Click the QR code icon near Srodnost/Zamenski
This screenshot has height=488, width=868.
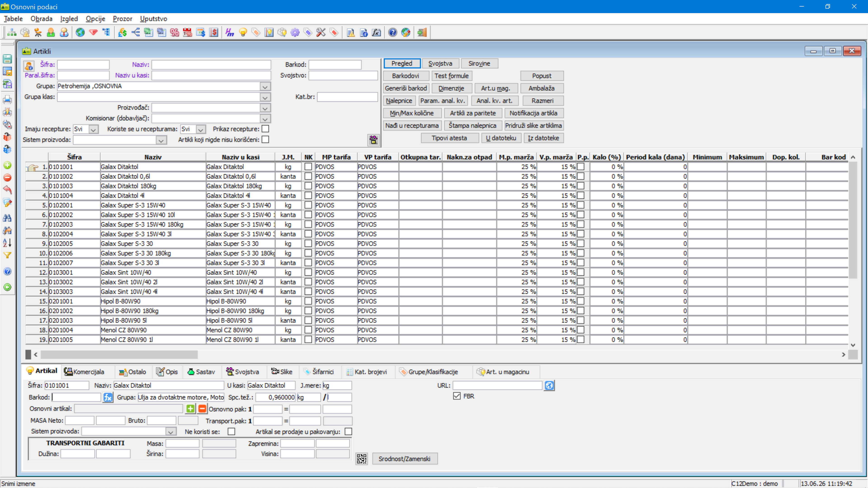pyautogui.click(x=362, y=459)
